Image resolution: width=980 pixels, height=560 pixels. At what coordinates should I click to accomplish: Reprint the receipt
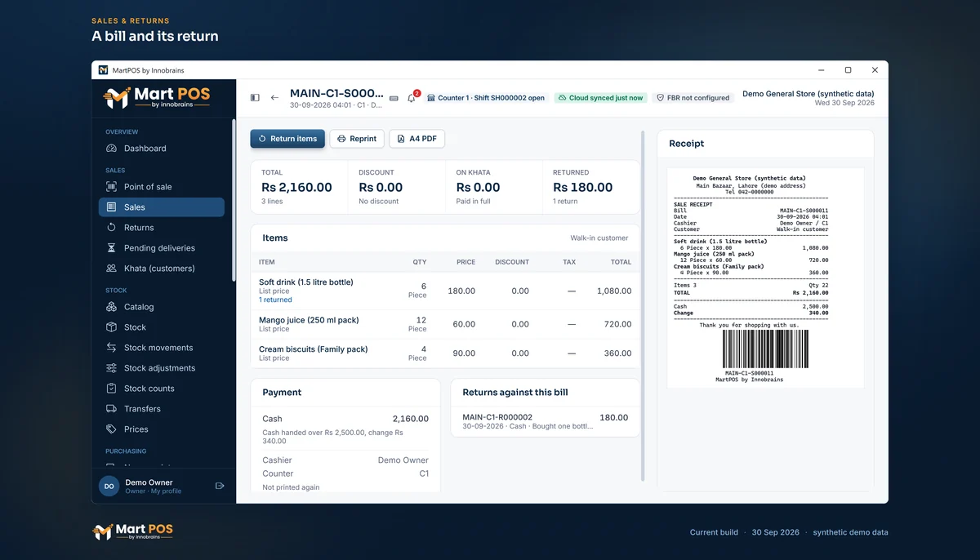(x=357, y=139)
